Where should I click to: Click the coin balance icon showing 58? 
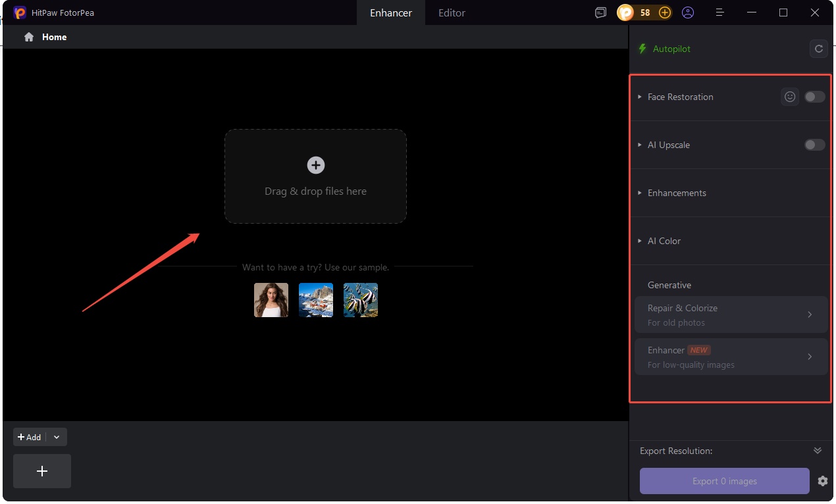[x=625, y=12]
